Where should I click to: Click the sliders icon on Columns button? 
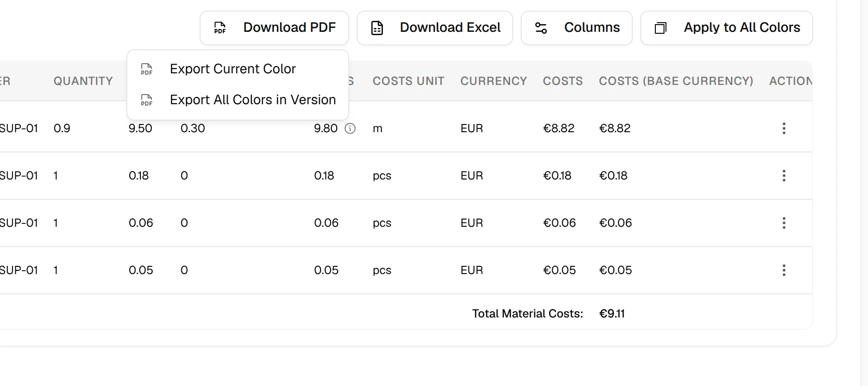click(x=541, y=28)
